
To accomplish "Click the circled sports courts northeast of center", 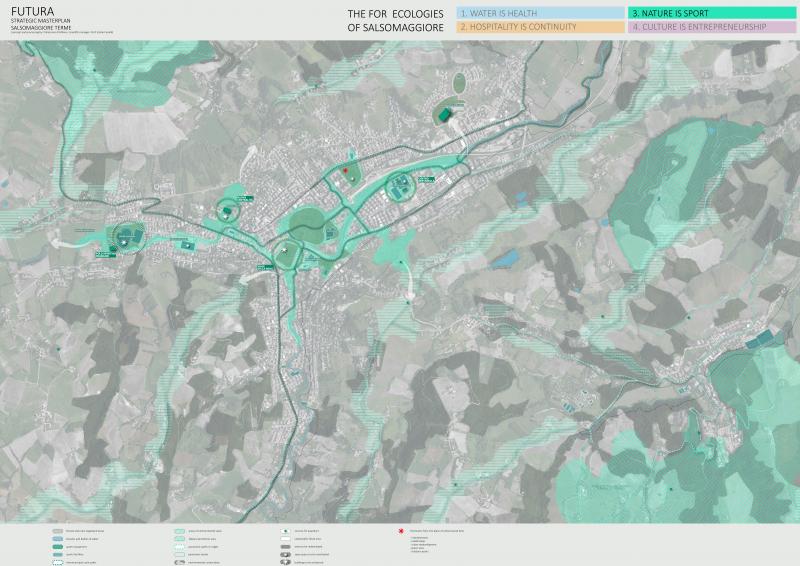I will tap(402, 185).
